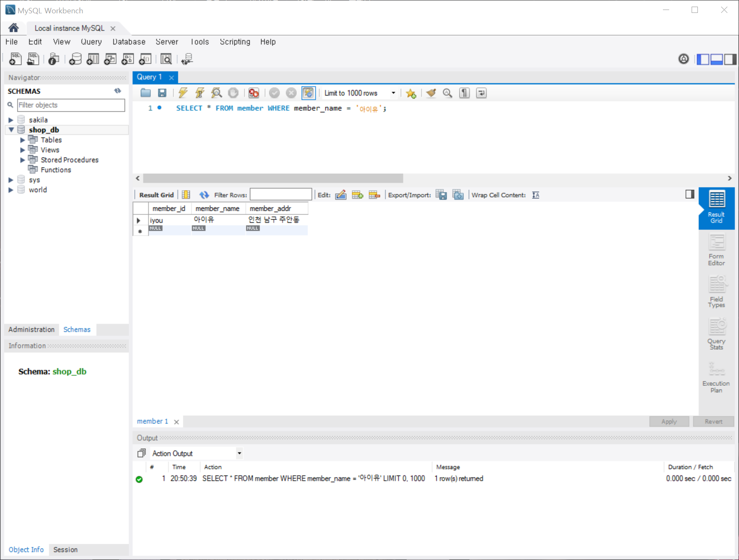Toggle continue-on-error script execution

point(254,93)
